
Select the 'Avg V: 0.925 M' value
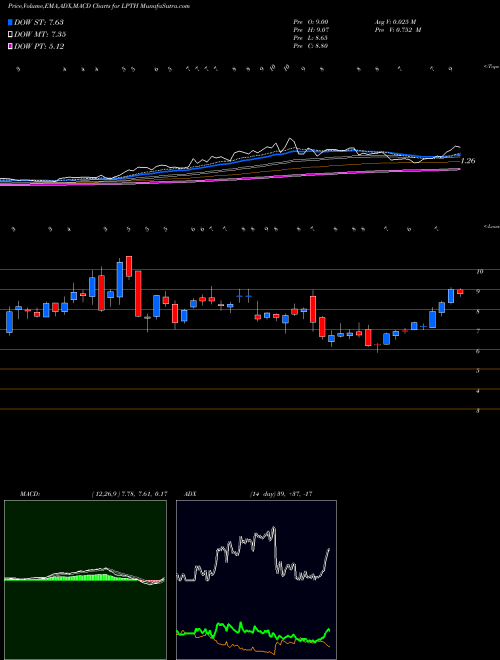point(395,21)
